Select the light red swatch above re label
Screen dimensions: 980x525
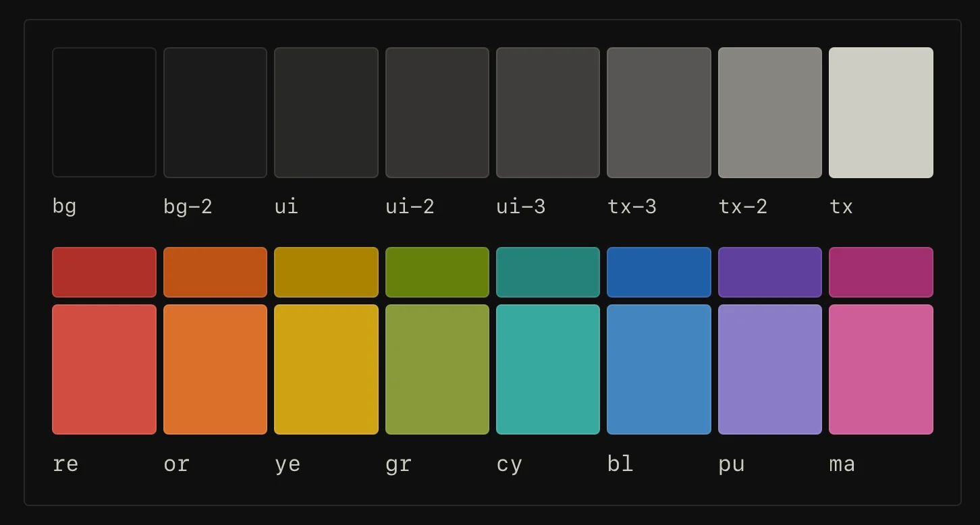(104, 369)
